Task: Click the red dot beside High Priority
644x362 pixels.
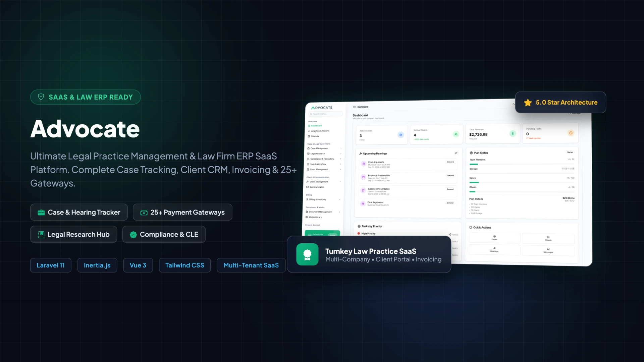Action: tap(359, 233)
